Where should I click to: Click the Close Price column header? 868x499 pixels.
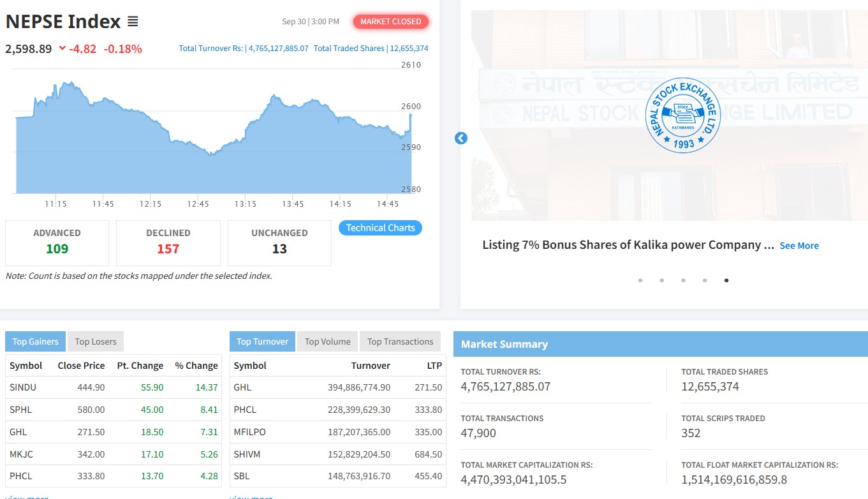[x=81, y=366]
